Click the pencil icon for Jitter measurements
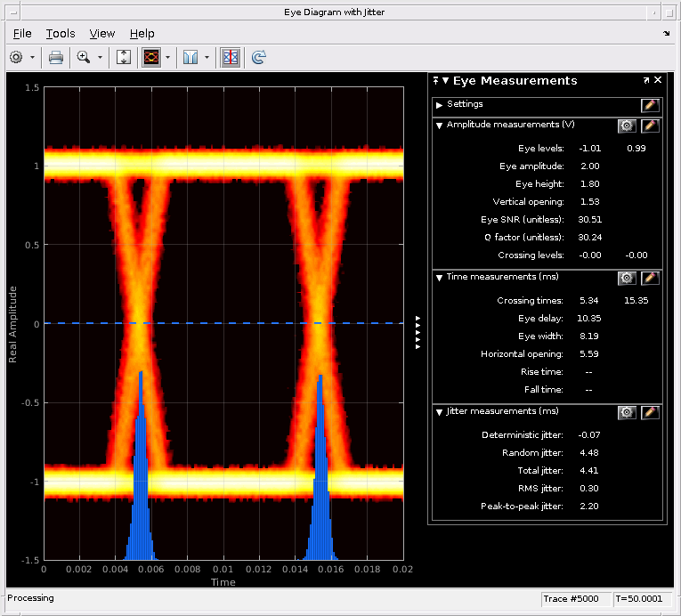Image resolution: width=681 pixels, height=616 pixels. point(650,412)
